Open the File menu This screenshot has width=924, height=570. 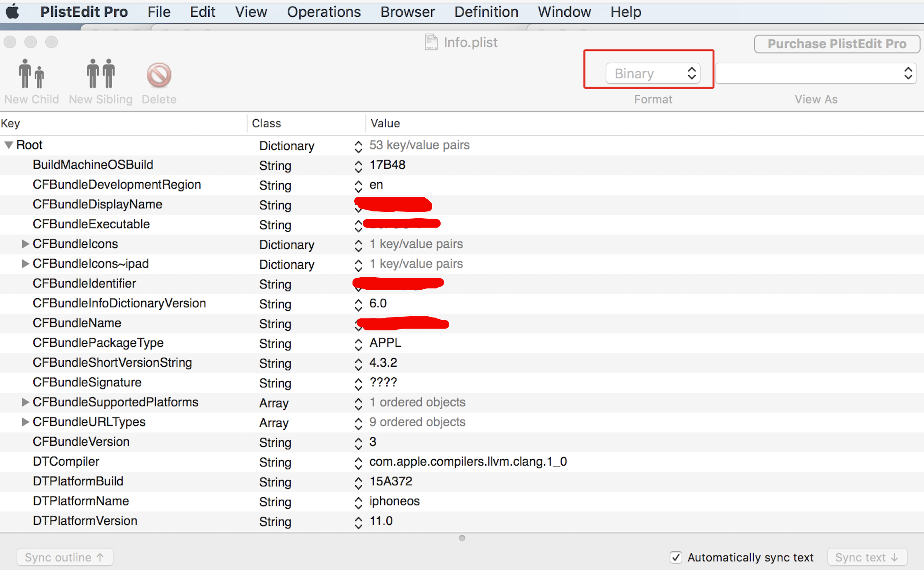click(159, 12)
